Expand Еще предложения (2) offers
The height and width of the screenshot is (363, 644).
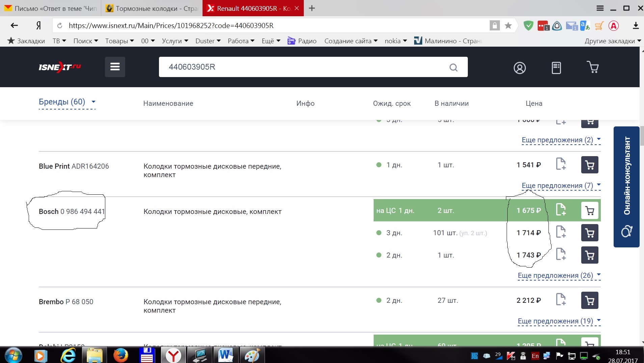[x=561, y=140]
